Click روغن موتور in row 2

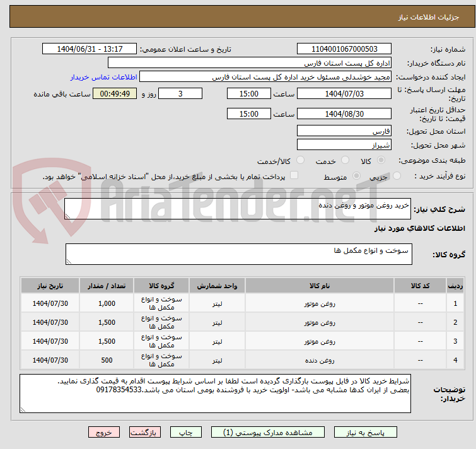320,322
